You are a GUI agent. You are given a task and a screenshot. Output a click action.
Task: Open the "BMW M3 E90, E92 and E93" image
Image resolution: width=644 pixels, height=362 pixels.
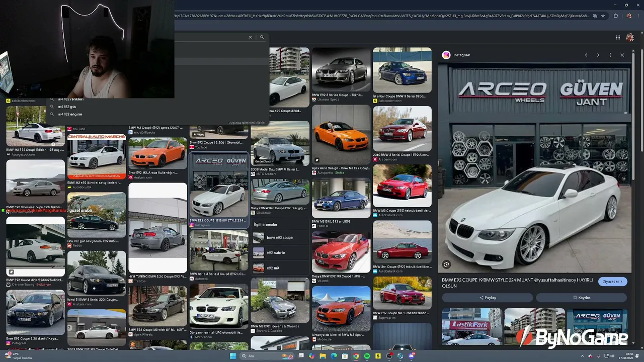click(341, 198)
